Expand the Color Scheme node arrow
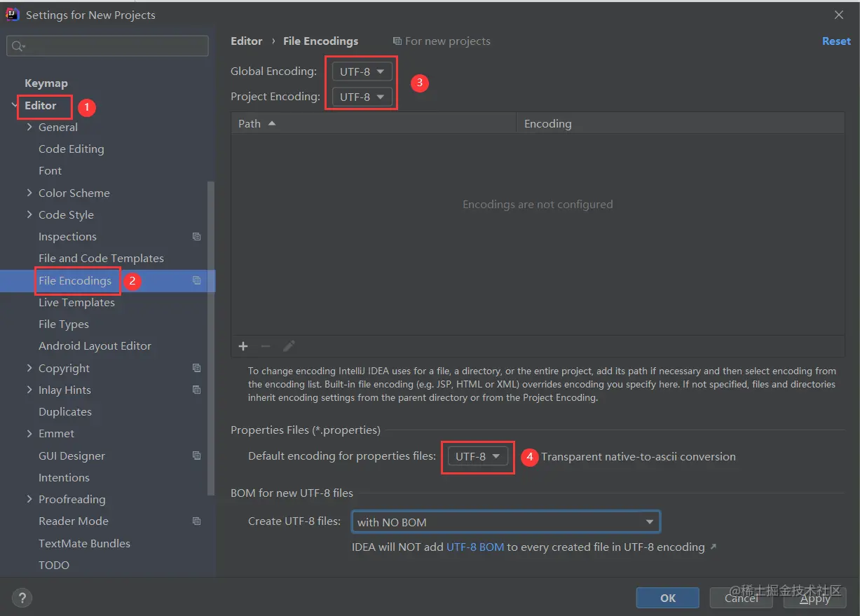This screenshot has width=860, height=616. (29, 193)
